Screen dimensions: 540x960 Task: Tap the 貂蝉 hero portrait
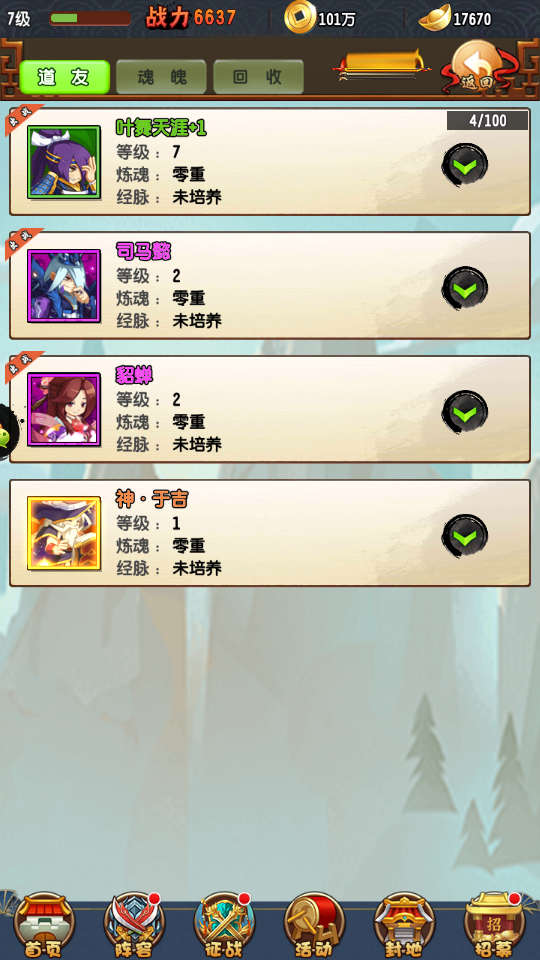point(64,409)
